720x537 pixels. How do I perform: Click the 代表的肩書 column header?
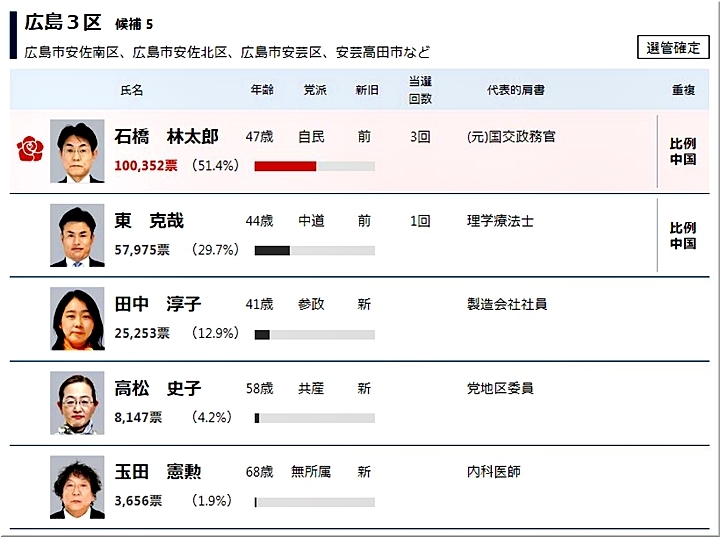pyautogui.click(x=516, y=90)
